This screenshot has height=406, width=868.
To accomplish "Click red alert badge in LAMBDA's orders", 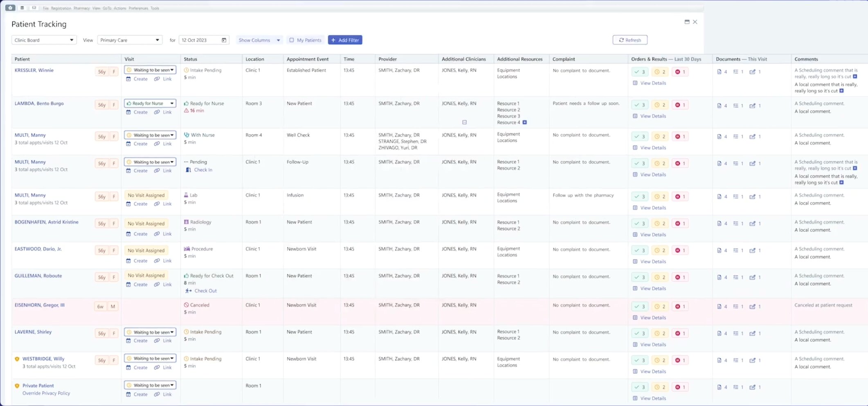I will point(680,105).
